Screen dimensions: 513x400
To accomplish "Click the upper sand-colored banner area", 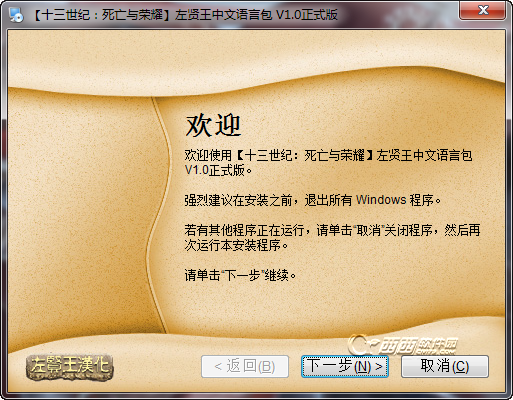I will 256,60.
